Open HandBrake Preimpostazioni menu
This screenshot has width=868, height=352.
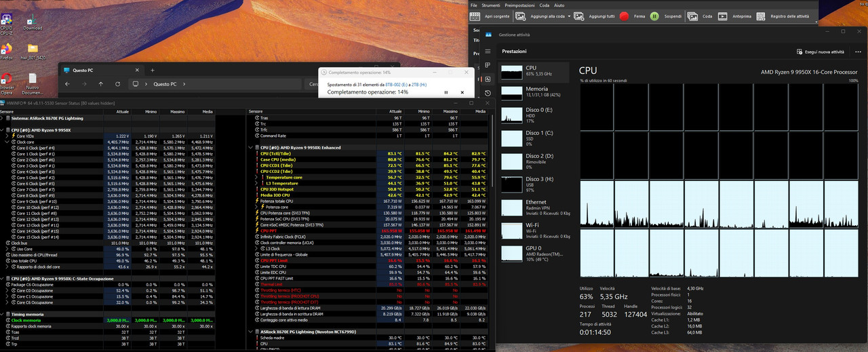(x=519, y=5)
